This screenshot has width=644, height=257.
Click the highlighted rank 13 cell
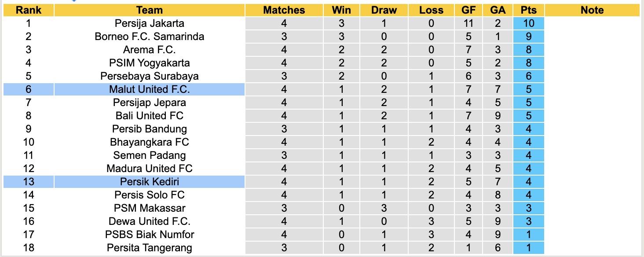pyautogui.click(x=29, y=182)
